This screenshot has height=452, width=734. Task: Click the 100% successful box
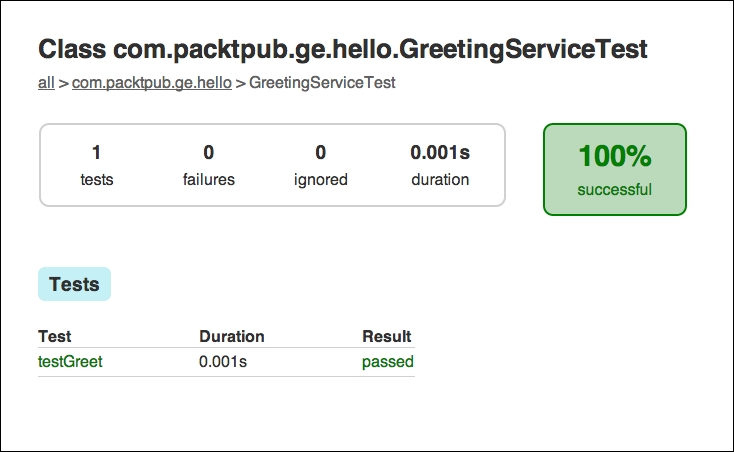pos(615,169)
